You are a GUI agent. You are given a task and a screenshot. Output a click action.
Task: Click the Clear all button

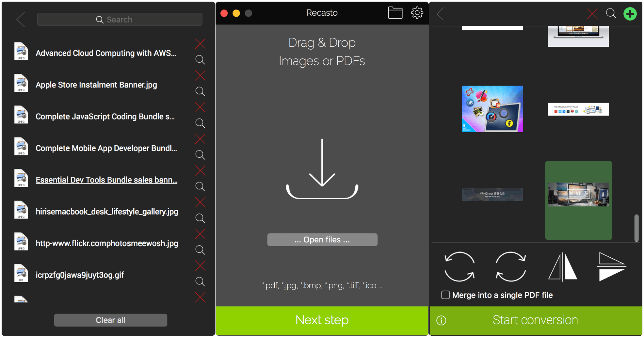pyautogui.click(x=110, y=320)
